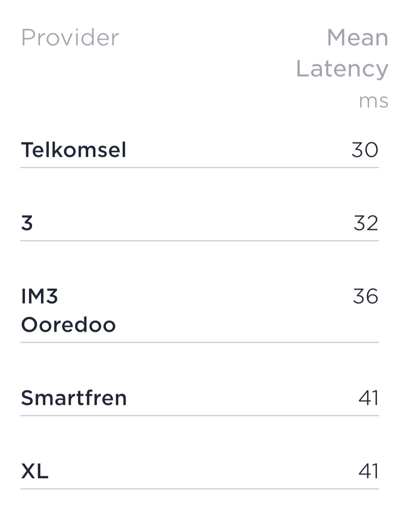Click divider line under Telkomsel row
399x532 pixels.
click(199, 167)
